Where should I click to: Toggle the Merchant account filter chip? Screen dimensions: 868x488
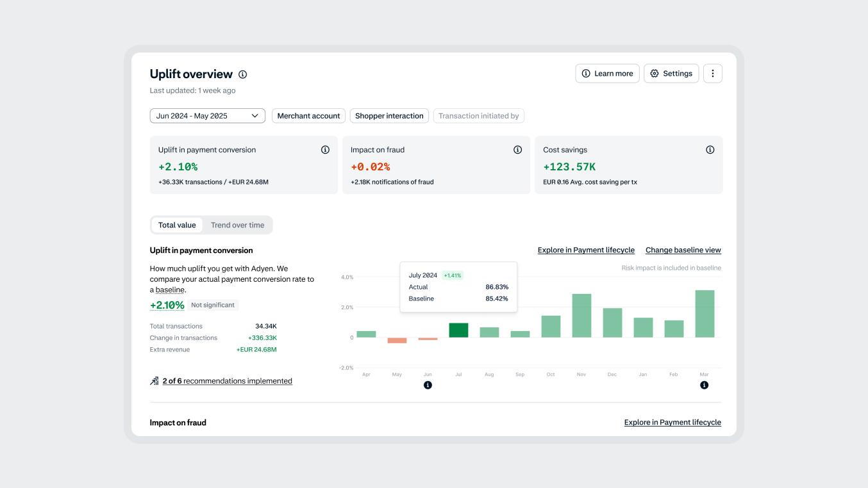pyautogui.click(x=308, y=115)
